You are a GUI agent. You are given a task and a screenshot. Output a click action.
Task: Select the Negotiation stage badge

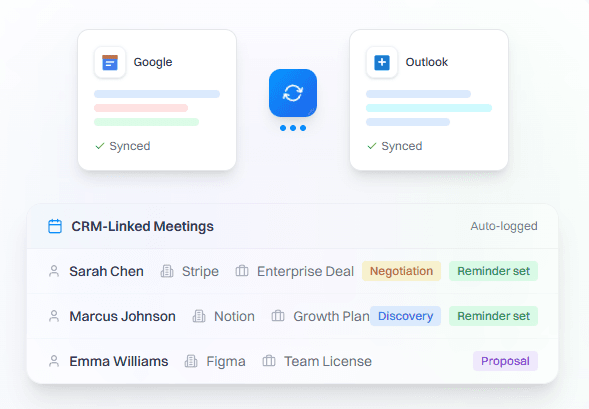pos(402,271)
